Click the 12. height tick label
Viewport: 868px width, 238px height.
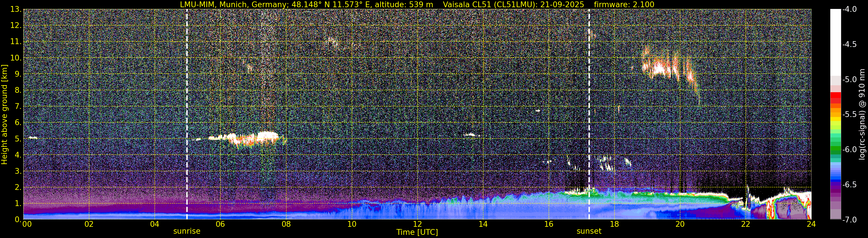16,25
